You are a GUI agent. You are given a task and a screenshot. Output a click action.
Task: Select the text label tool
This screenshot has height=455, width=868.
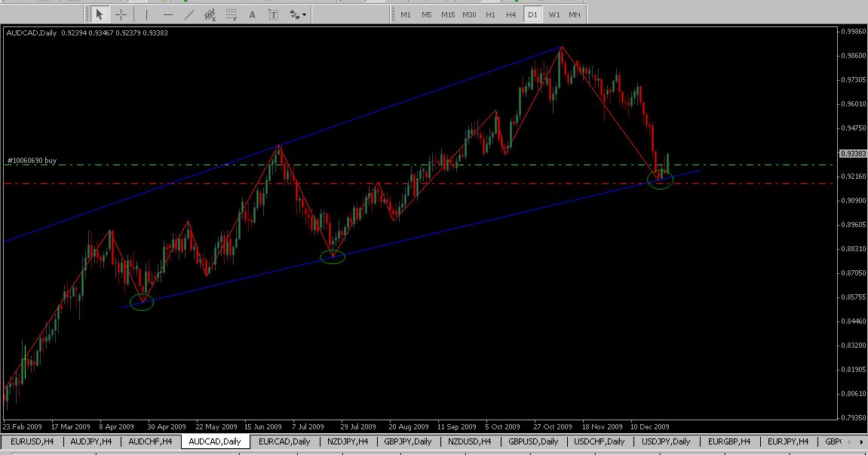[x=273, y=14]
